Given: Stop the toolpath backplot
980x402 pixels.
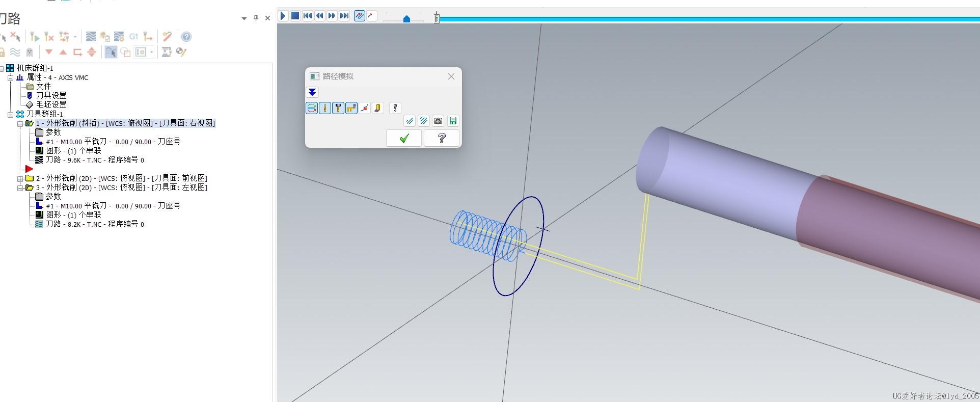Looking at the screenshot, I should coord(295,16).
